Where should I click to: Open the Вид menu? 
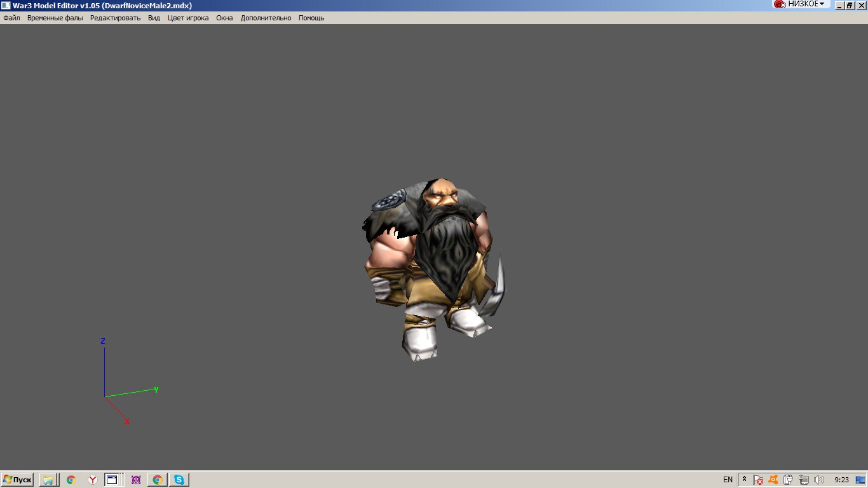point(154,18)
